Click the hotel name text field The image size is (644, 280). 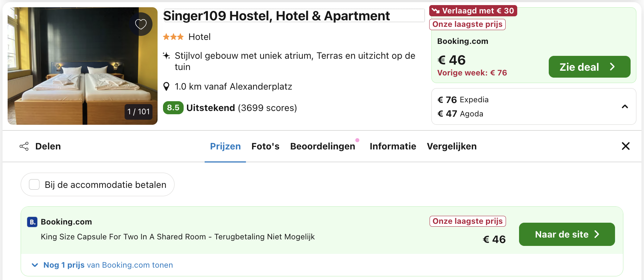click(x=276, y=16)
